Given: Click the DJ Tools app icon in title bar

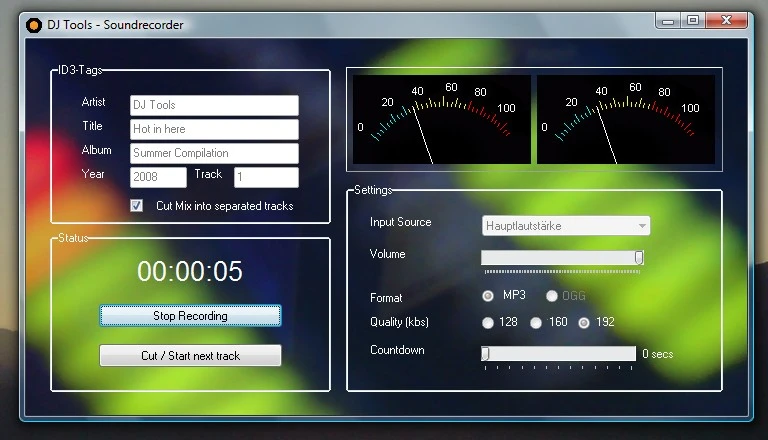Looking at the screenshot, I should coord(34,25).
